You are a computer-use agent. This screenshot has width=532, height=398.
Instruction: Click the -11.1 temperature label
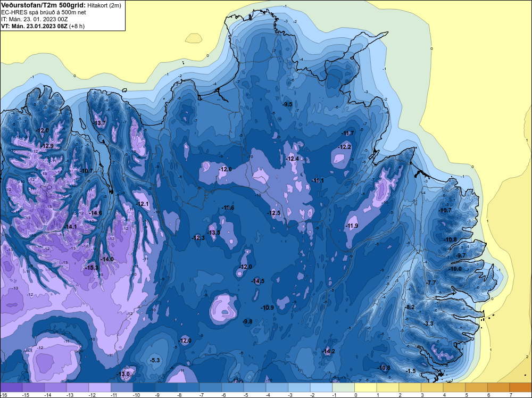pyautogui.click(x=318, y=181)
